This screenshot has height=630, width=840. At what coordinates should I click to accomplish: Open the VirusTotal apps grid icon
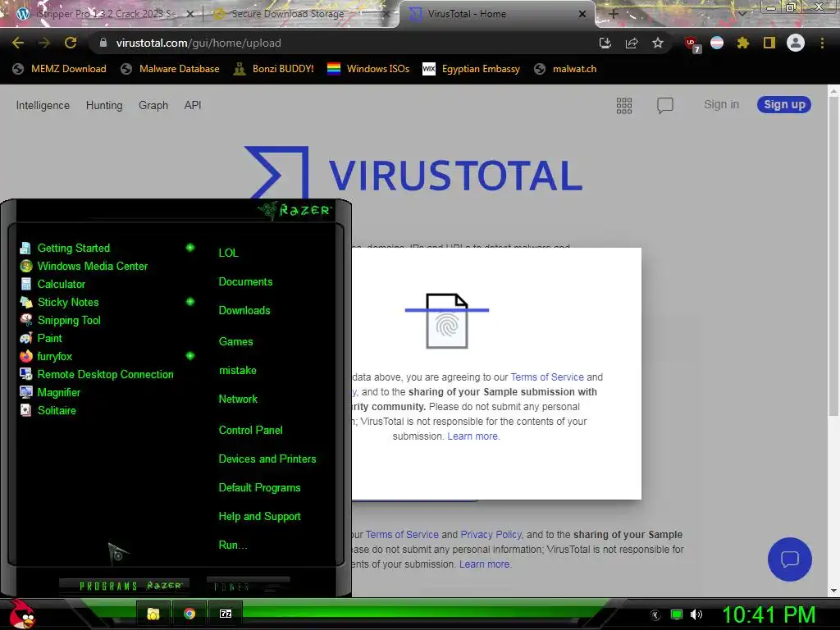coord(624,106)
